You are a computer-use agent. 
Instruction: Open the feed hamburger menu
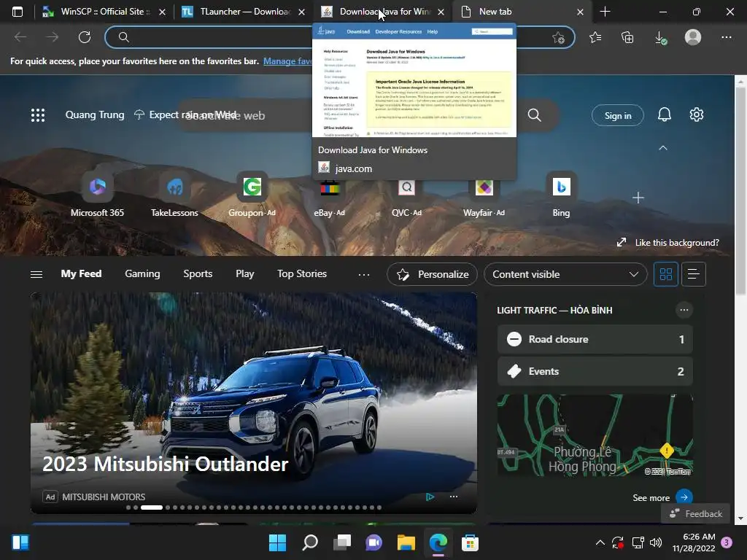36,274
